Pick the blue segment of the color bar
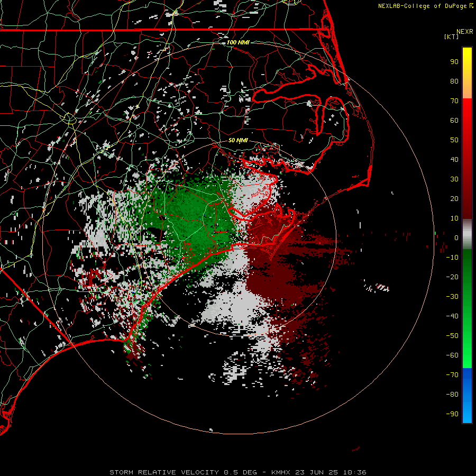This screenshot has height=476, width=476. (467, 395)
